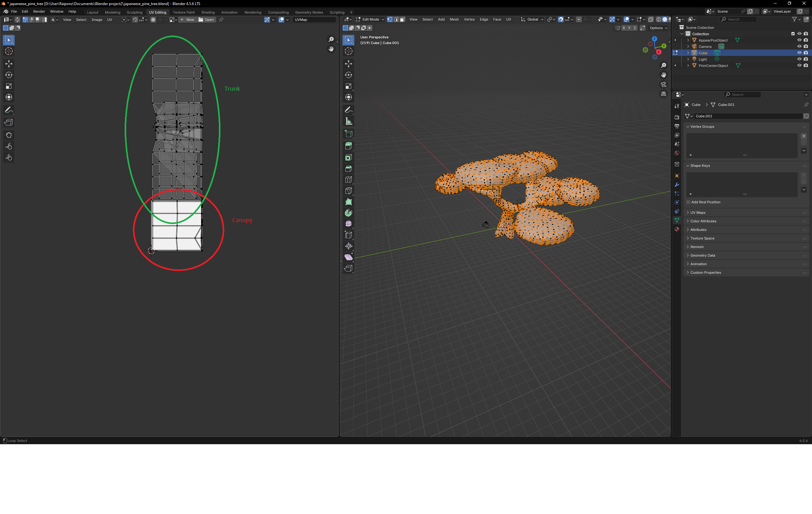
Task: Toggle viewport visibility of the Light object
Action: click(799, 59)
